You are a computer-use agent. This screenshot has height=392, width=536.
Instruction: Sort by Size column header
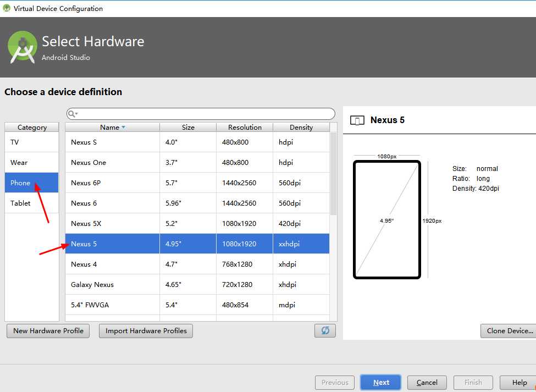point(188,127)
